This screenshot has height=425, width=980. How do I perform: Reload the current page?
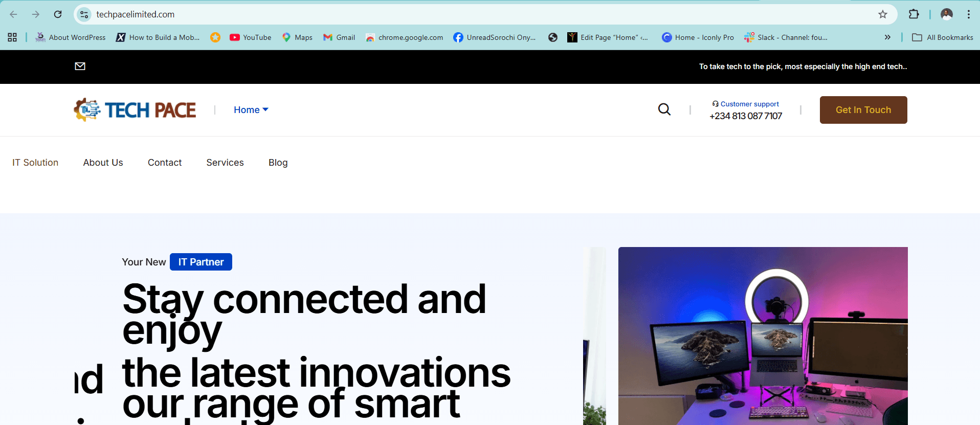click(58, 14)
